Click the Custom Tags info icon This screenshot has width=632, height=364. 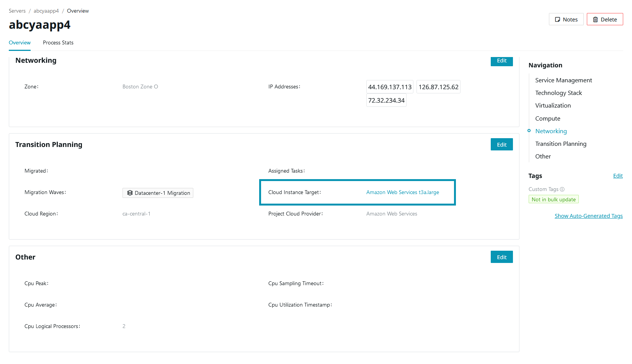tap(562, 189)
